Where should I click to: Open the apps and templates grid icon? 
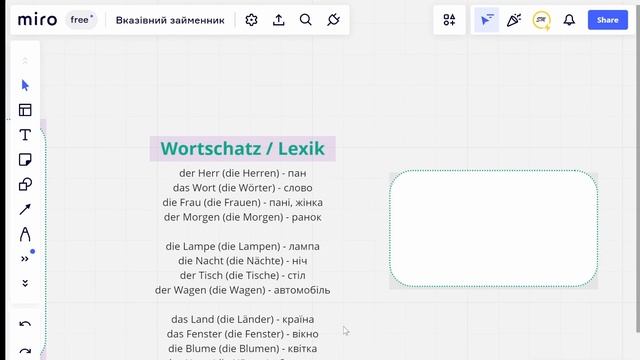(449, 20)
